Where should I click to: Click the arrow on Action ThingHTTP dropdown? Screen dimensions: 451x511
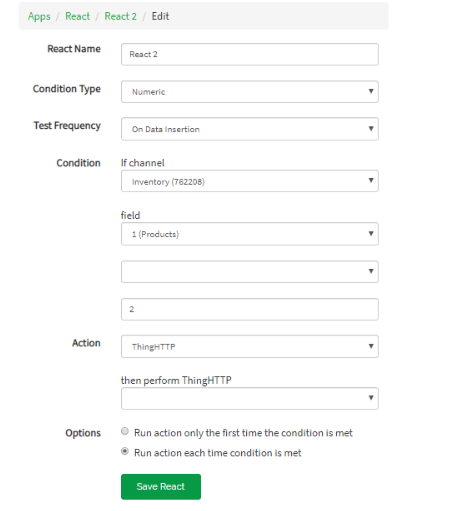pos(371,346)
